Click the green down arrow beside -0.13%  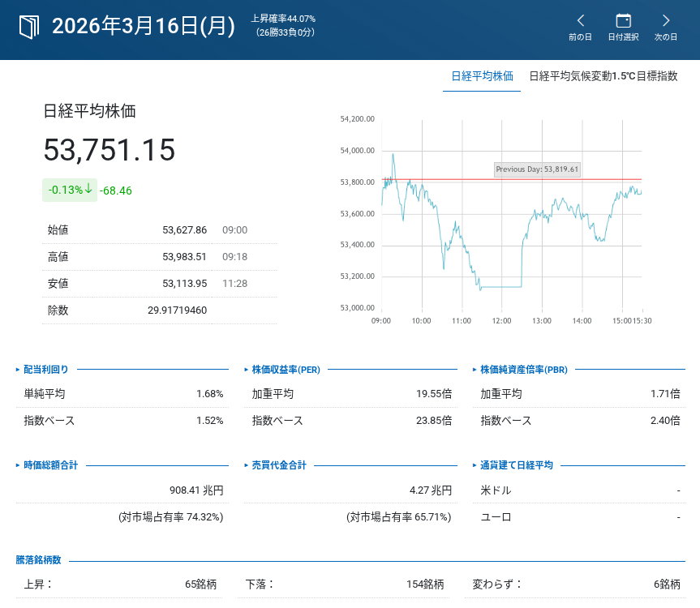coord(88,190)
